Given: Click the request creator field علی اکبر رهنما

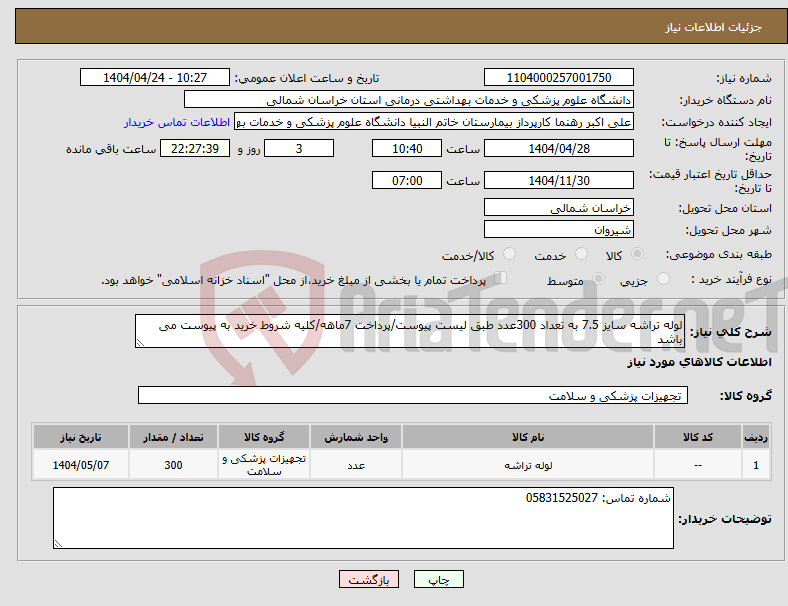Looking at the screenshot, I should pyautogui.click(x=434, y=122).
